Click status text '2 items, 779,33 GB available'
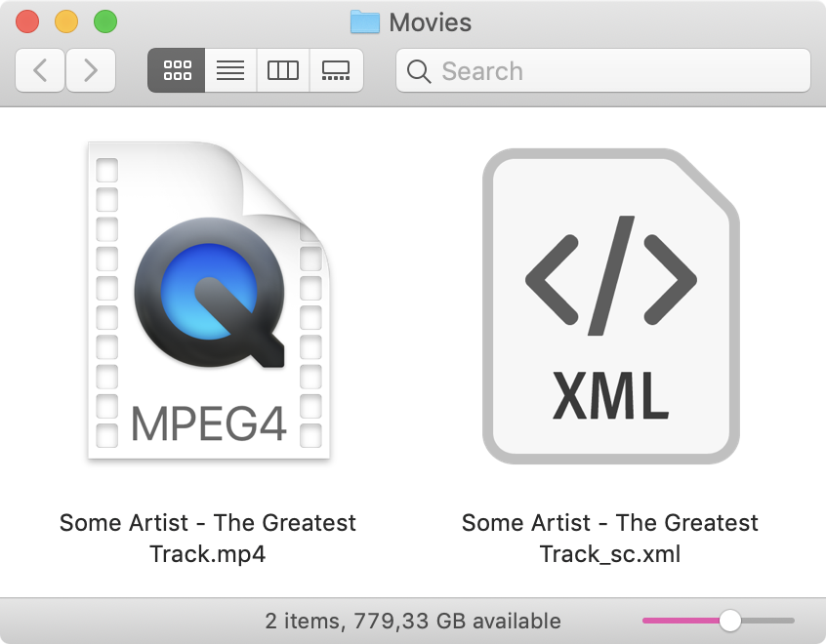The image size is (826, 644). click(x=412, y=621)
